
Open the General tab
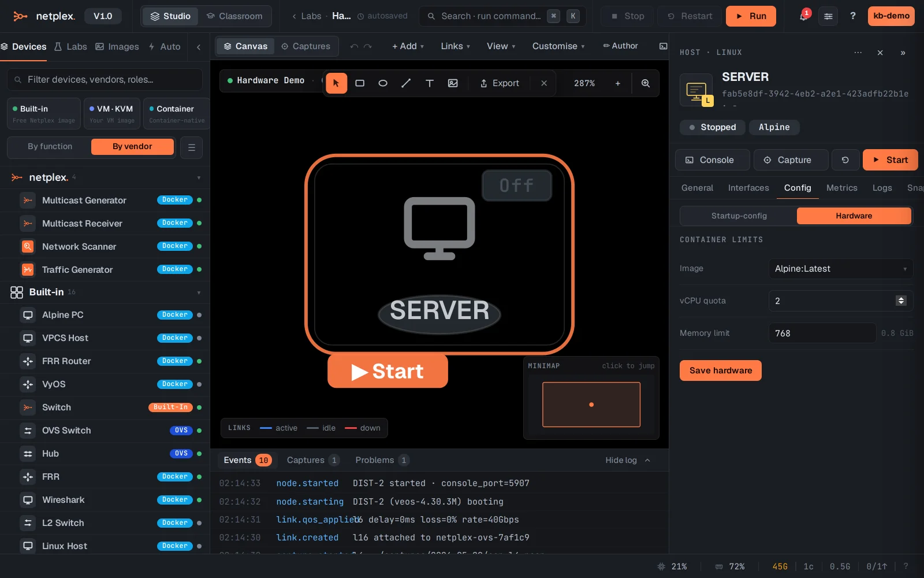[697, 188]
